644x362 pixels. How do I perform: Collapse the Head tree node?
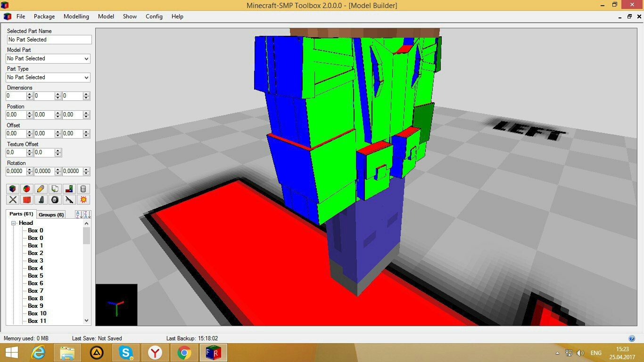[x=14, y=223]
